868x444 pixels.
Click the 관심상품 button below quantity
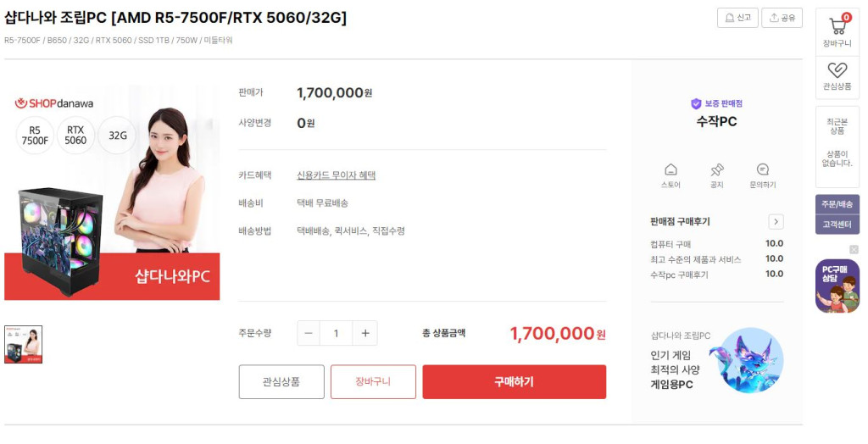tap(281, 381)
